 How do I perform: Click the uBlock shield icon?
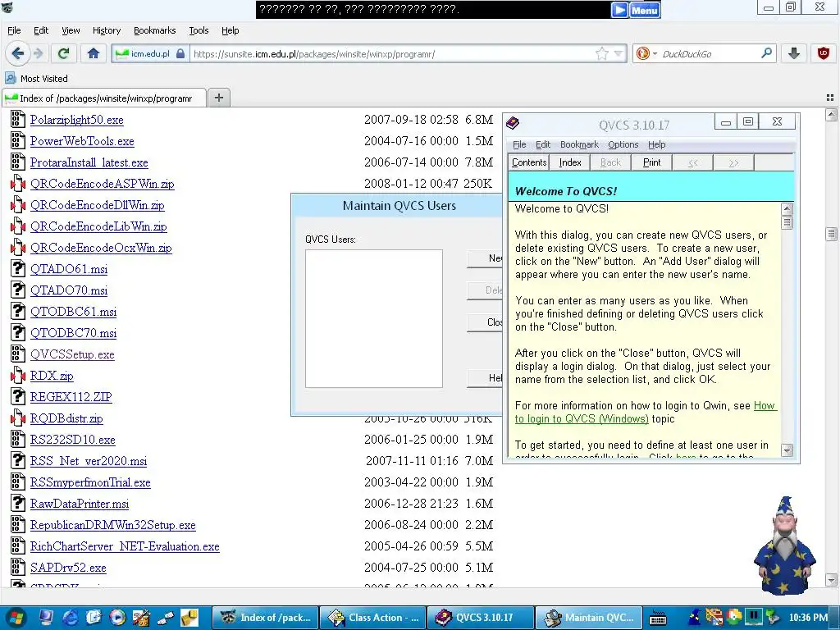click(824, 53)
